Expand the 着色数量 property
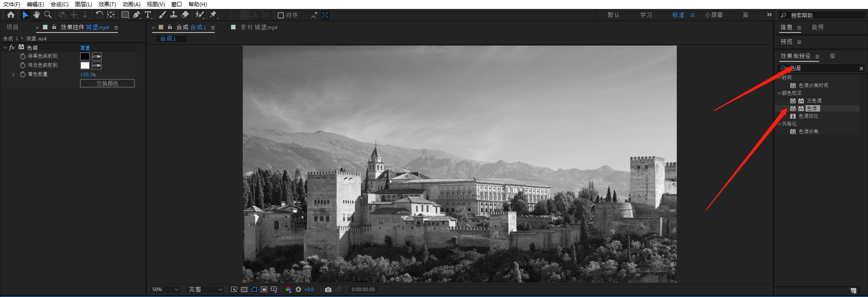The height and width of the screenshot is (297, 868). tap(14, 74)
